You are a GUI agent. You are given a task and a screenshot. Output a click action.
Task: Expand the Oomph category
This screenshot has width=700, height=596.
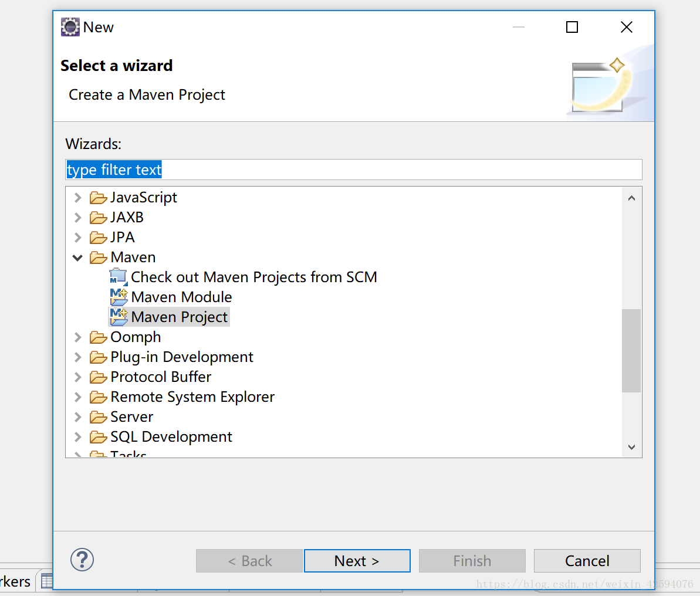pos(77,337)
